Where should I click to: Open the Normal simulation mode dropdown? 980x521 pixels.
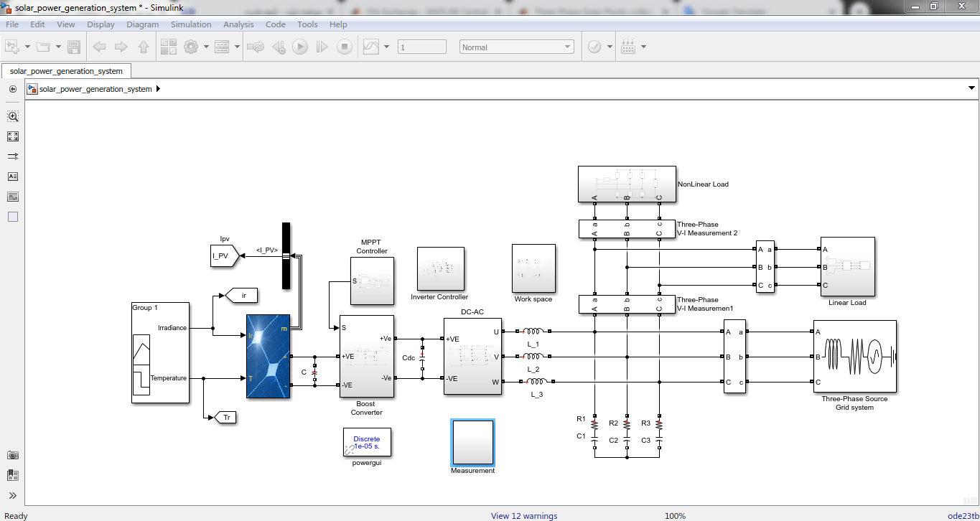[x=517, y=47]
